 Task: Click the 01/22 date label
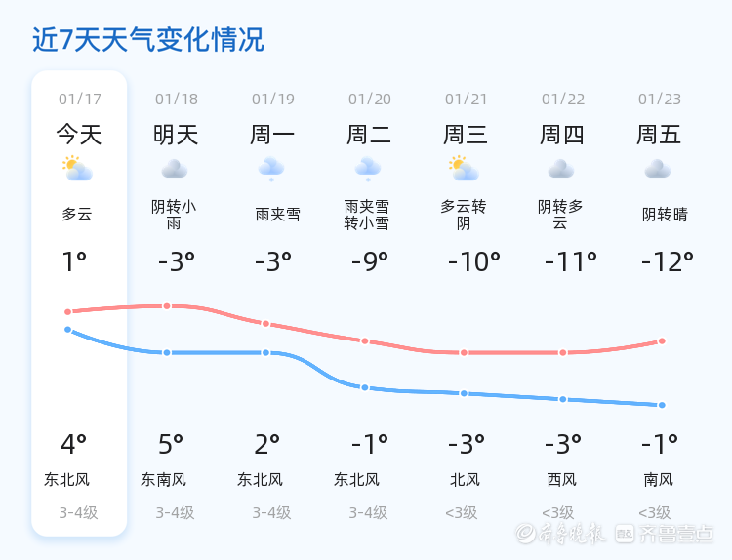pyautogui.click(x=563, y=100)
